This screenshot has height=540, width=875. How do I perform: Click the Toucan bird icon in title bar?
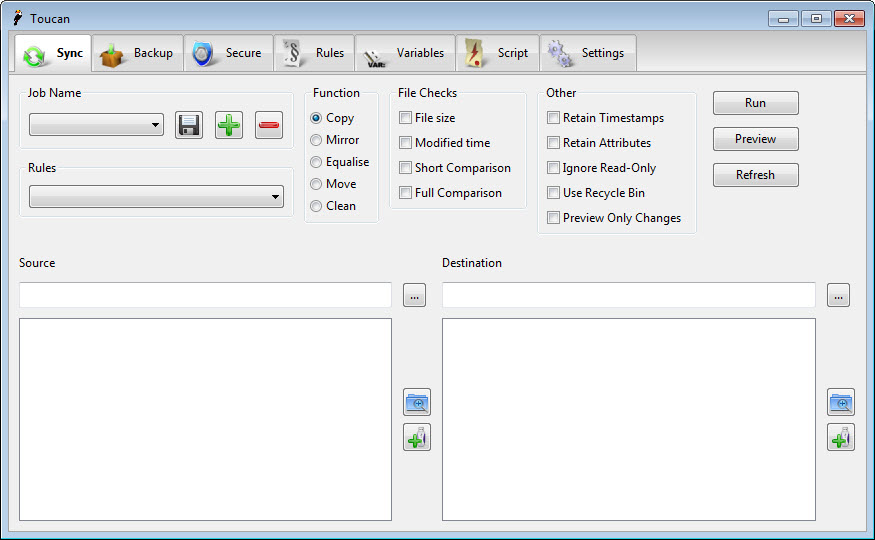(x=18, y=18)
